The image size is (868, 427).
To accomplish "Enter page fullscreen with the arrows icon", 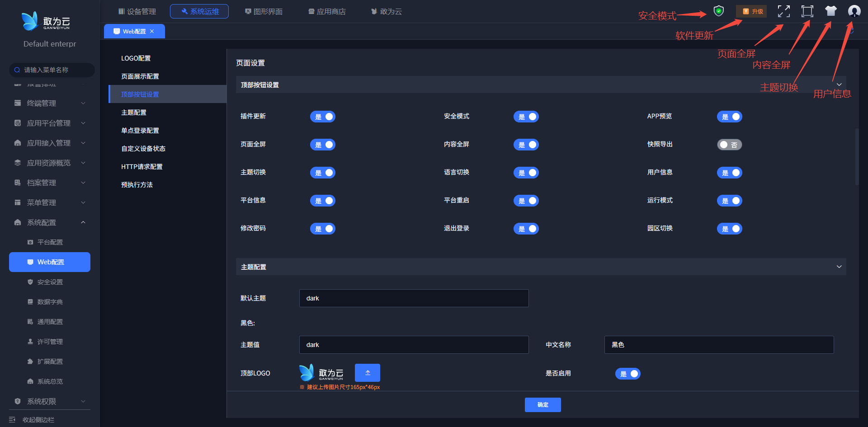I will 784,11.
